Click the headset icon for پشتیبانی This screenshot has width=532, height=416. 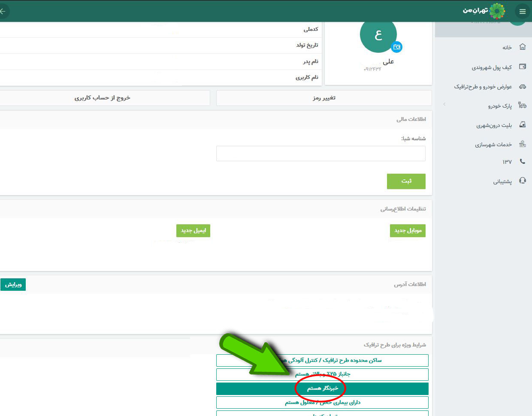(x=522, y=181)
